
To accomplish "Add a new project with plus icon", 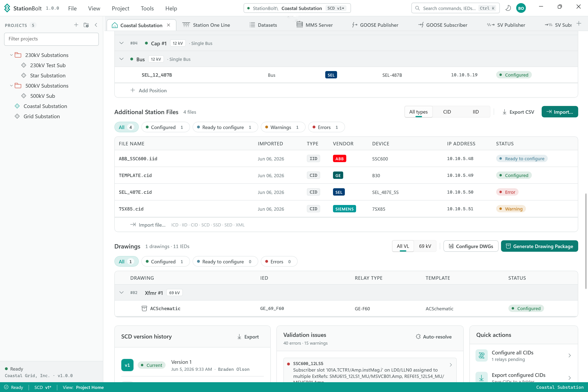I will coord(76,25).
